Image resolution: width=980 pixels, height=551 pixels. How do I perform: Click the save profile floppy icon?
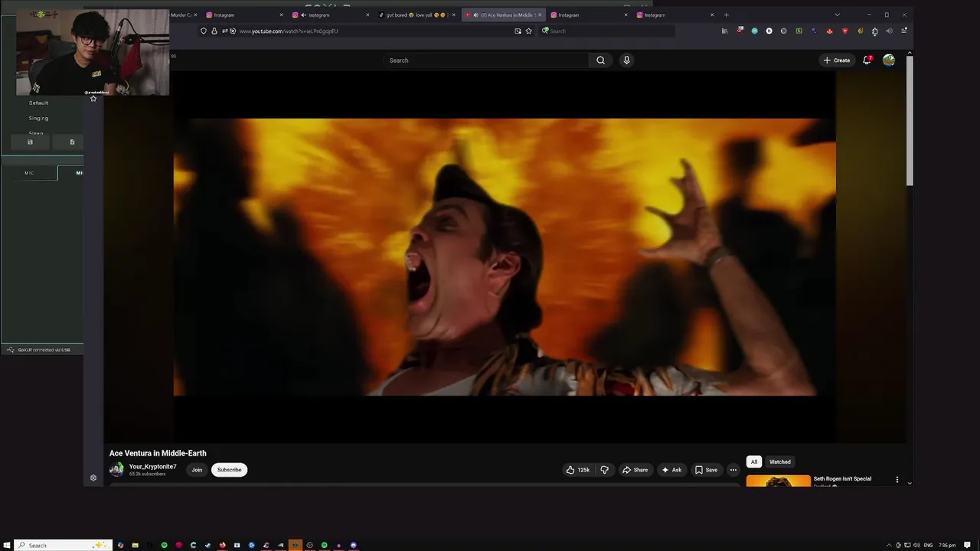[30, 142]
